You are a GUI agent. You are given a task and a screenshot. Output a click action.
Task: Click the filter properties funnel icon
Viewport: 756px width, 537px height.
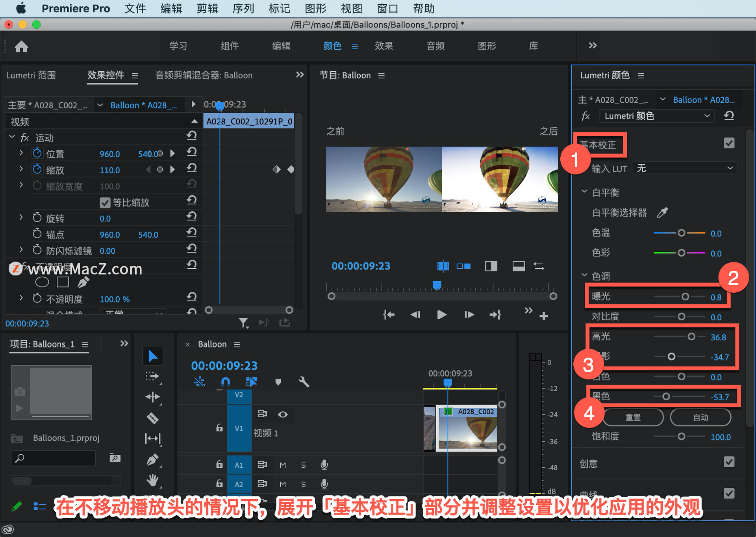coord(244,323)
